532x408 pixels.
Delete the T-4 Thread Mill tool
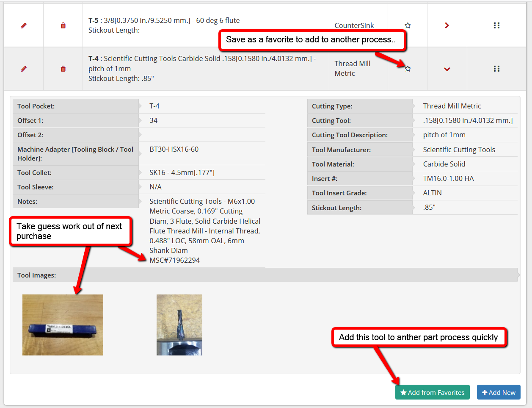(x=63, y=69)
